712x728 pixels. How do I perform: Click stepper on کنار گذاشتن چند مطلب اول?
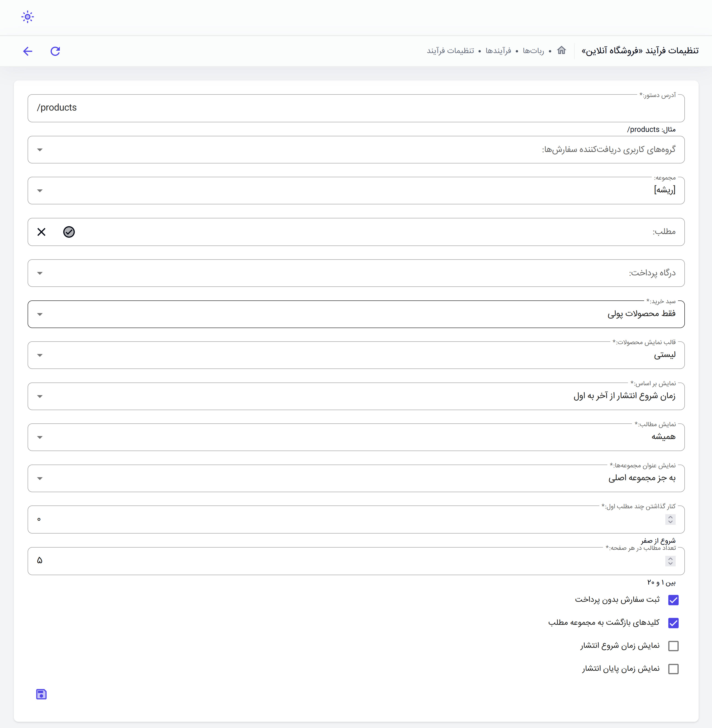point(670,520)
